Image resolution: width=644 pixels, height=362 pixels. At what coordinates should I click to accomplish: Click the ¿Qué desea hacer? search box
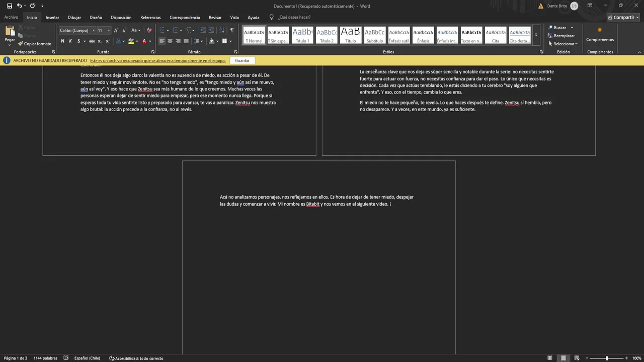click(x=294, y=17)
